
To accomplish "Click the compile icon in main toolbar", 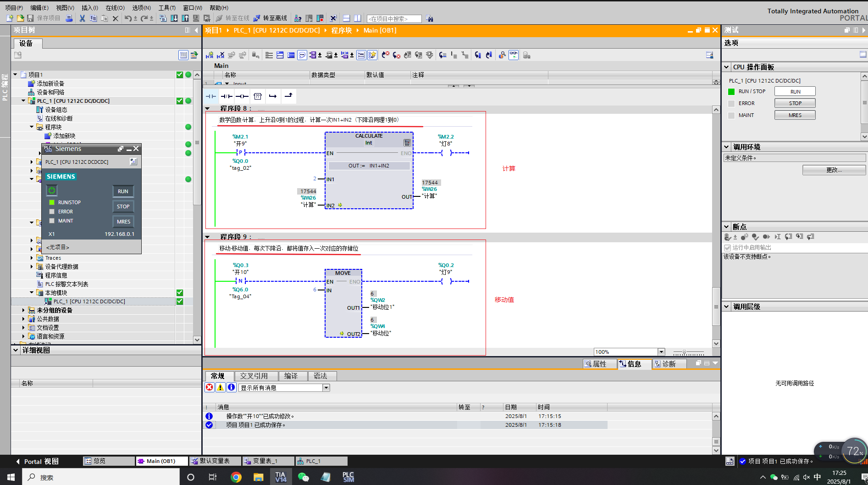I will coord(163,18).
